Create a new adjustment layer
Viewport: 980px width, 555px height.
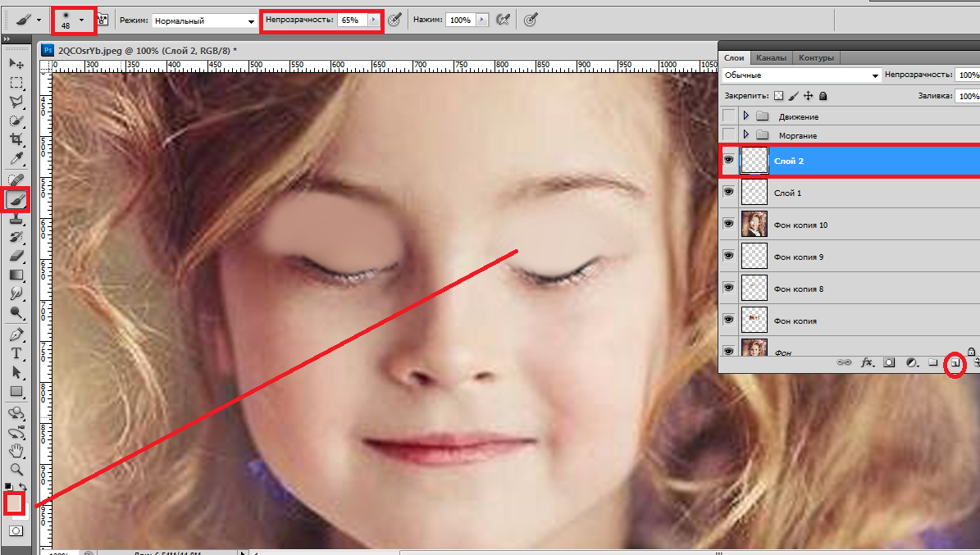911,362
